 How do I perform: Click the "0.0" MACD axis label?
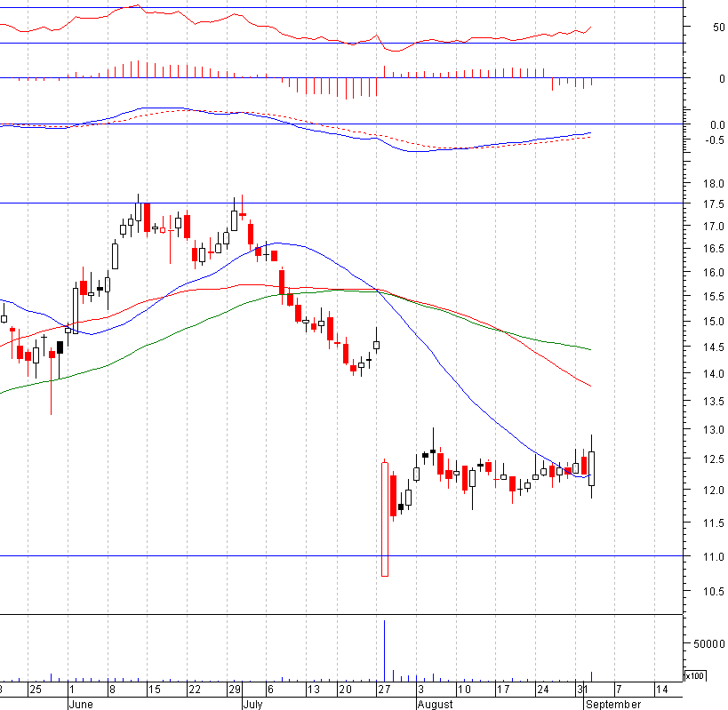(x=717, y=124)
